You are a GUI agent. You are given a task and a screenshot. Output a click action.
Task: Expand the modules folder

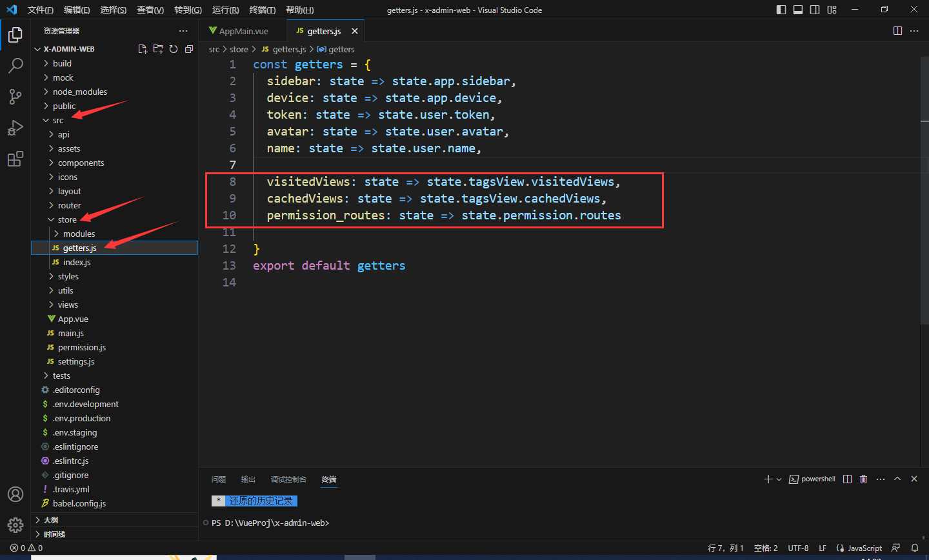pos(115,234)
